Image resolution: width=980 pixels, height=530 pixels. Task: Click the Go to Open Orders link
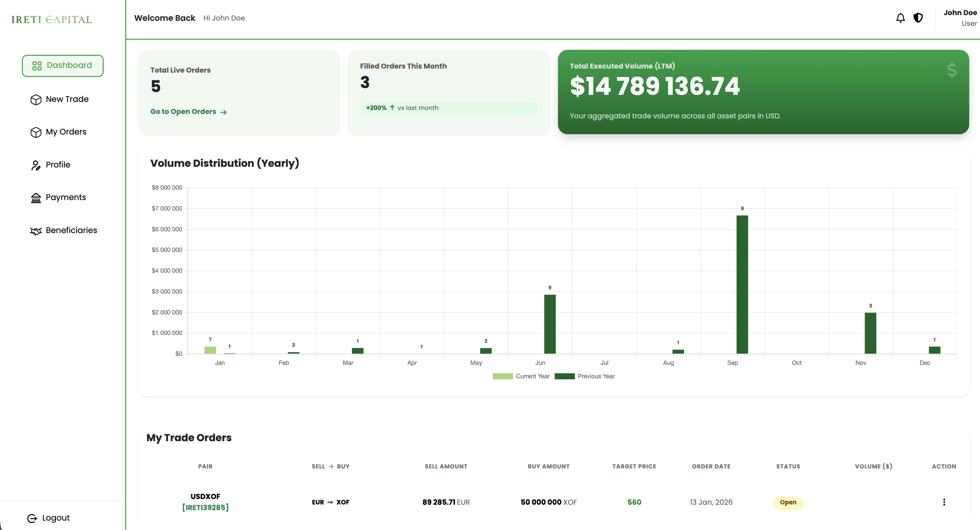(188, 111)
